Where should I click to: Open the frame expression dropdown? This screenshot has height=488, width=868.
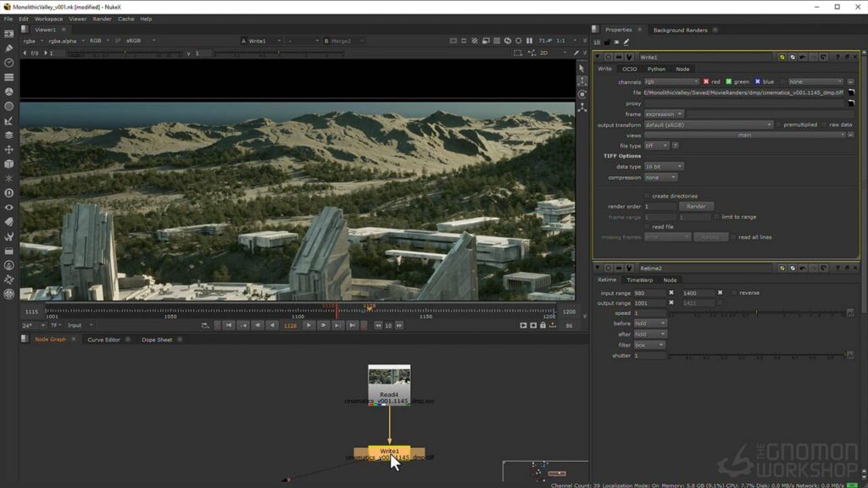click(x=663, y=114)
